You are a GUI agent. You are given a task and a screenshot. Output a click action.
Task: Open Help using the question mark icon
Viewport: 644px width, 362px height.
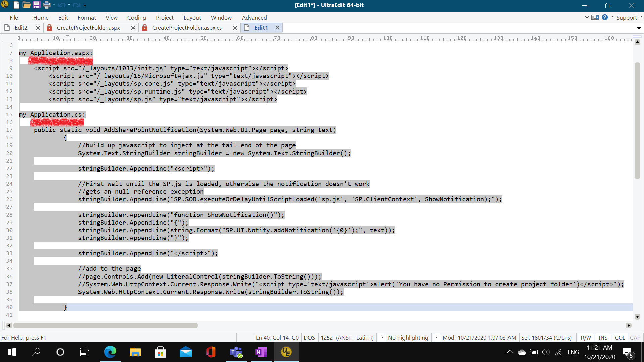pyautogui.click(x=605, y=17)
